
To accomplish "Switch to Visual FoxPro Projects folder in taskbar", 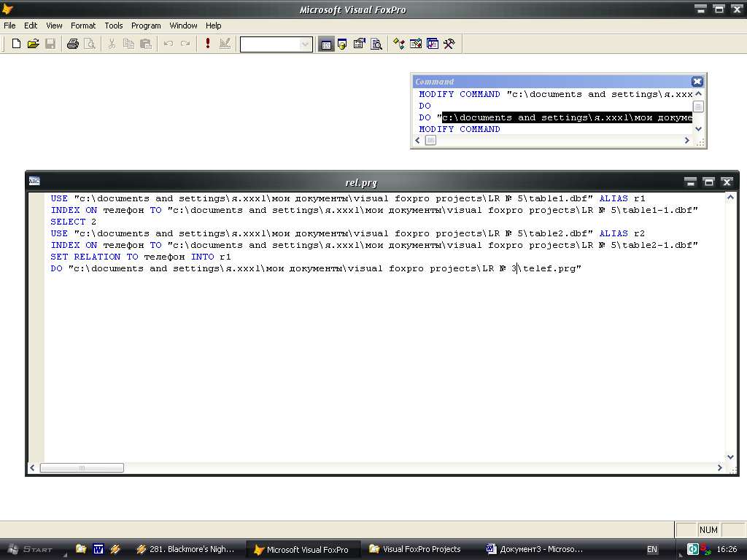I will [x=415, y=550].
